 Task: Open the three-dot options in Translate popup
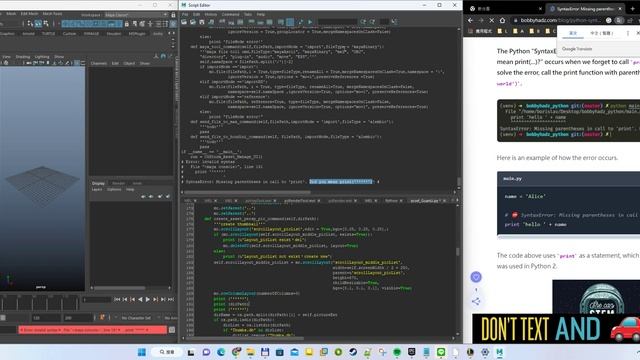click(x=628, y=33)
